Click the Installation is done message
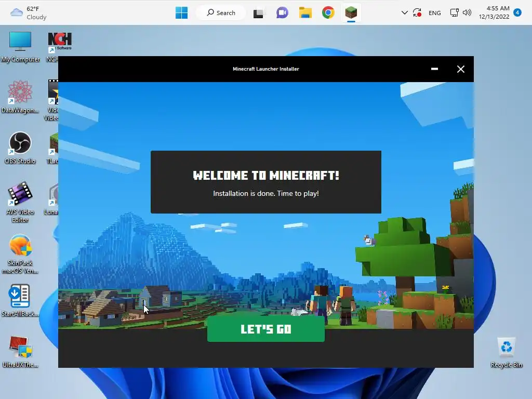Image resolution: width=532 pixels, height=399 pixels. (265, 193)
